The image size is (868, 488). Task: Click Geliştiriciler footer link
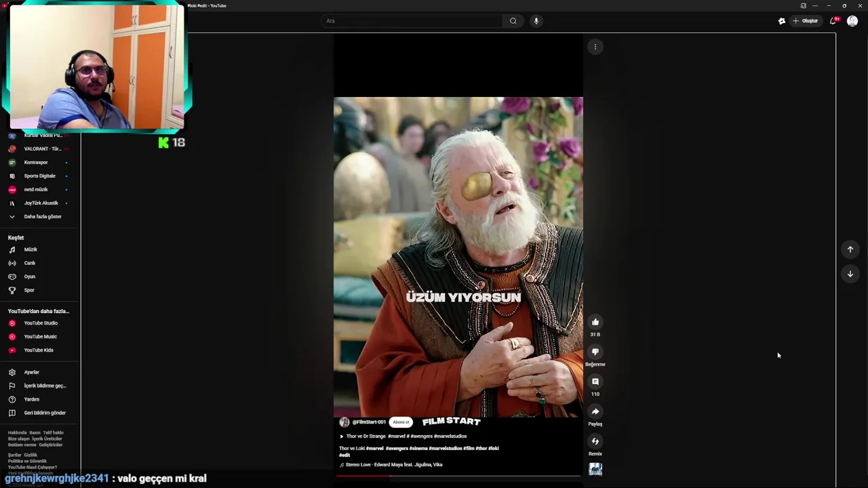51,445
